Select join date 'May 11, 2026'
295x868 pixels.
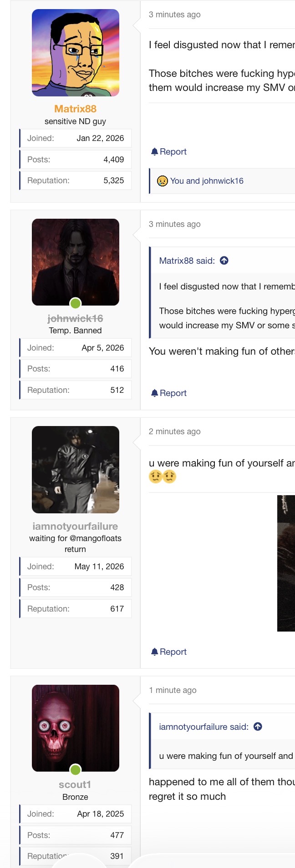[99, 567]
